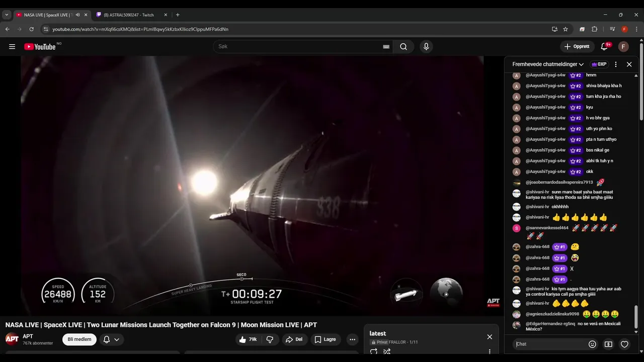Open more actions ellipsis below the video
This screenshot has width=644, height=362.
(352, 339)
